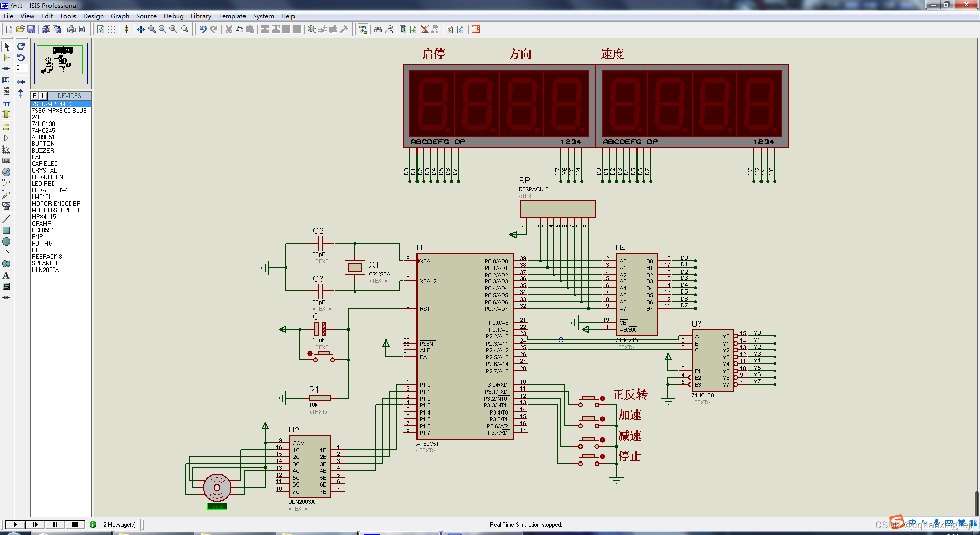Select the 2D Graphics Symbols tool
This screenshot has width=980, height=535.
tap(6, 286)
